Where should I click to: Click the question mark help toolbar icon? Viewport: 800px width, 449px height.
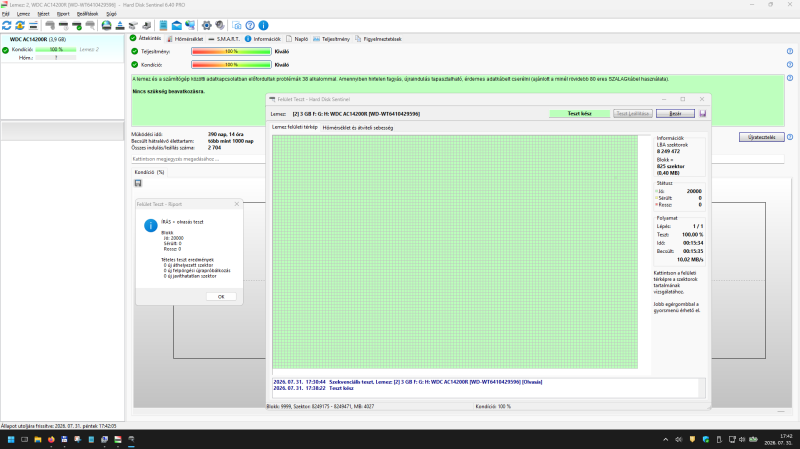click(x=250, y=25)
